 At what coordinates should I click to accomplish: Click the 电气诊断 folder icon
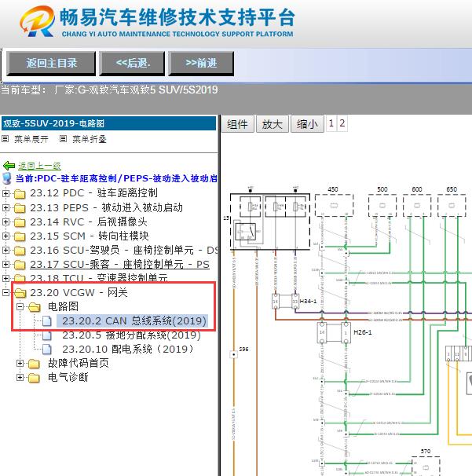click(34, 378)
